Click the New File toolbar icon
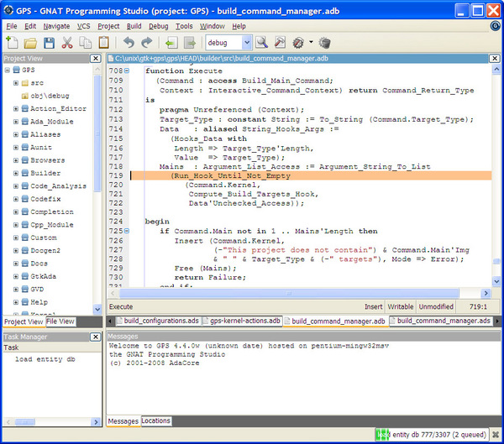 point(12,42)
